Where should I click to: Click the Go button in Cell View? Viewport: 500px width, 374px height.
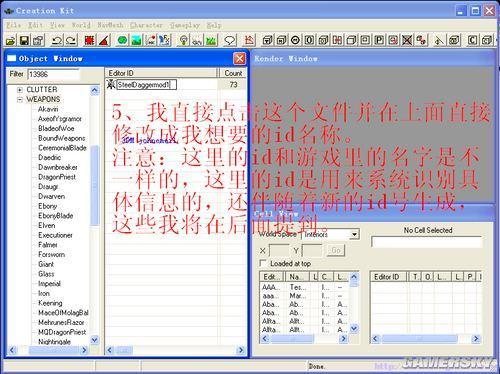pyautogui.click(x=336, y=250)
